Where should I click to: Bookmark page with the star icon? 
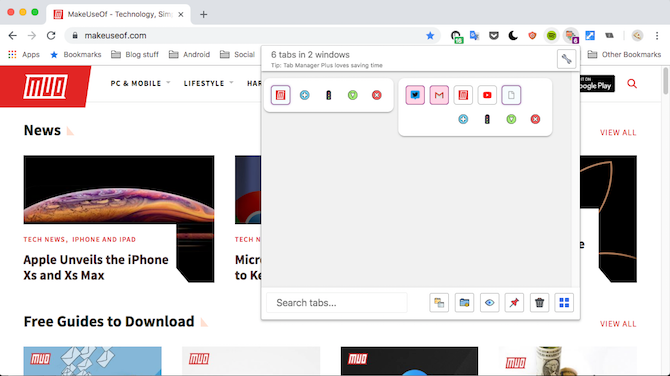(430, 35)
